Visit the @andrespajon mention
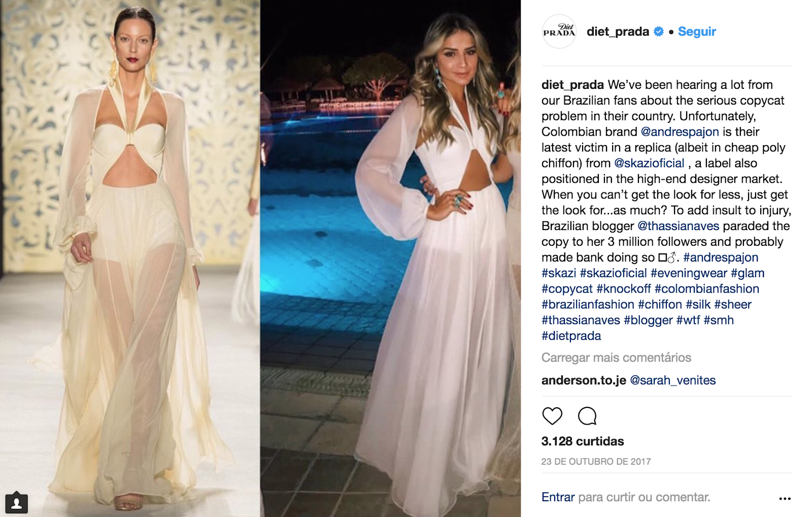Viewport: 812px width, 517px height. (680, 132)
